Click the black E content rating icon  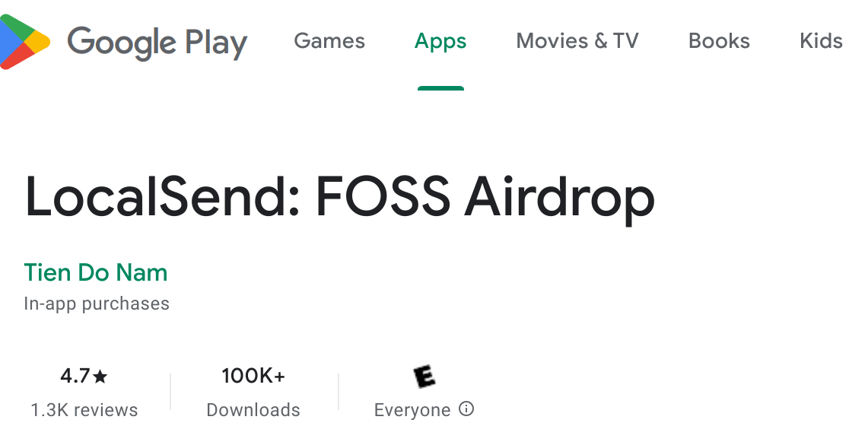tap(424, 376)
